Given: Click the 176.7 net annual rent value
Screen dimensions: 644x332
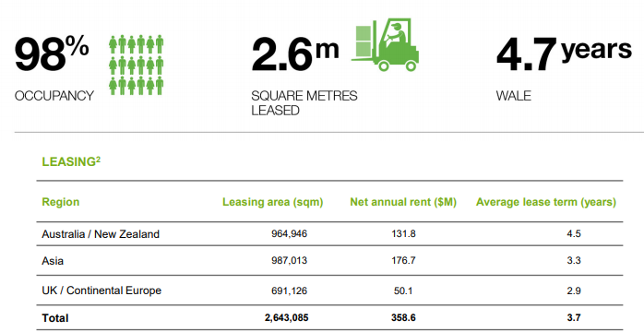Looking at the screenshot, I should tap(403, 261).
